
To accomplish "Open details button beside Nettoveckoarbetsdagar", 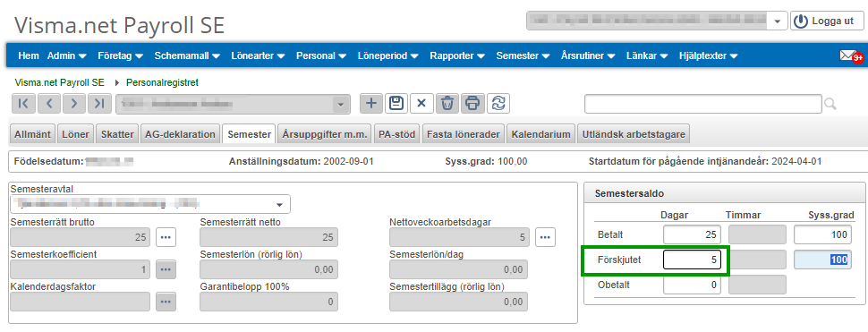I will pos(545,237).
